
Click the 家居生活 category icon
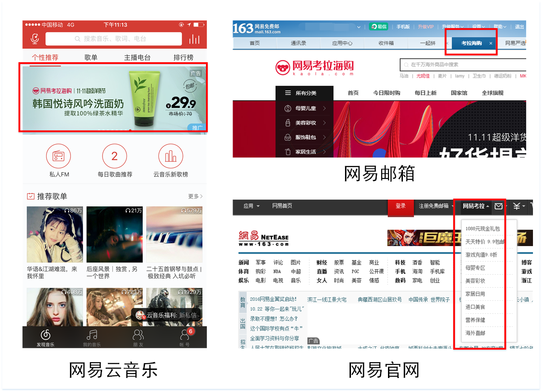coord(287,152)
